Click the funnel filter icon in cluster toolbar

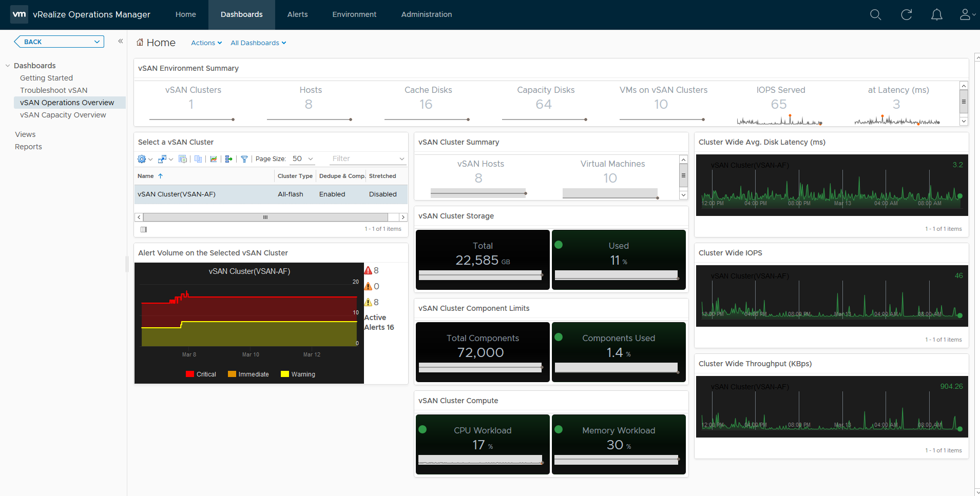244,159
